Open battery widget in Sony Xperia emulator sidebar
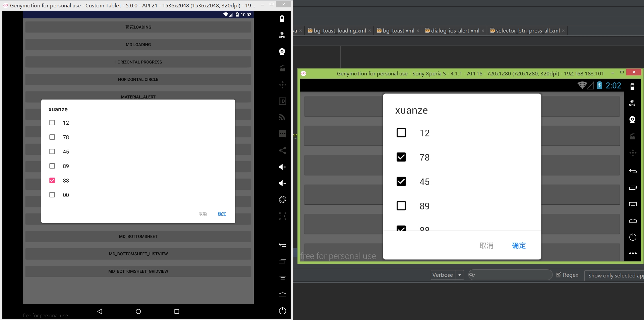 pos(632,87)
